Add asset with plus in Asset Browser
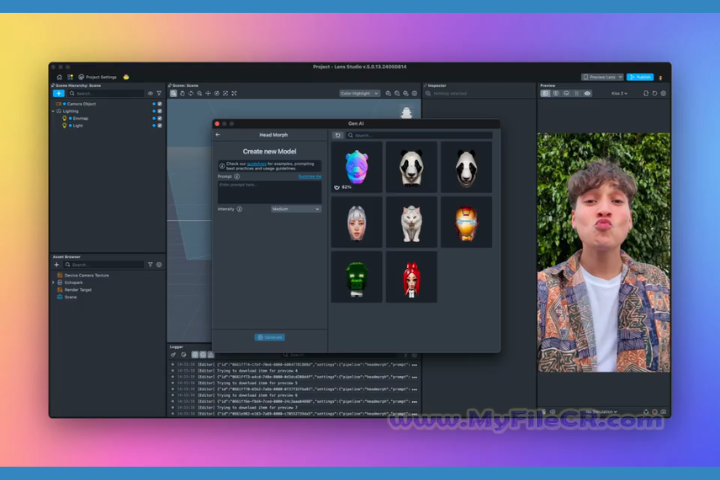Image resolution: width=720 pixels, height=480 pixels. (57, 265)
